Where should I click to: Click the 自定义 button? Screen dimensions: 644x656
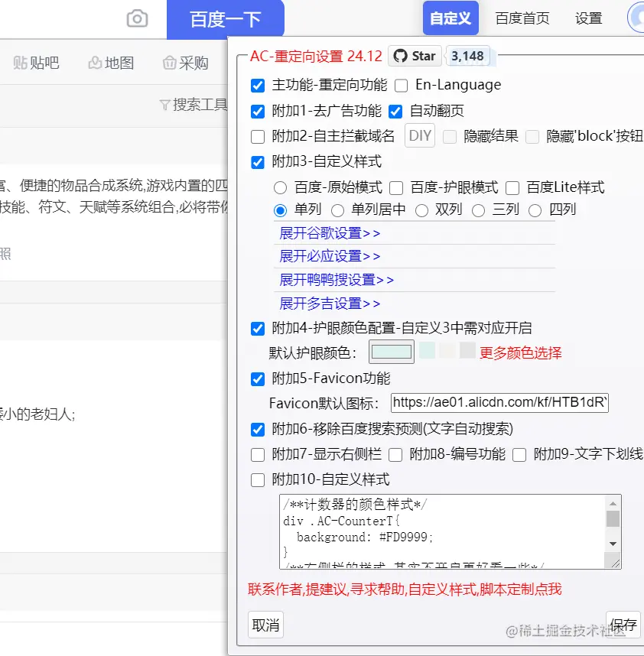[x=450, y=18]
